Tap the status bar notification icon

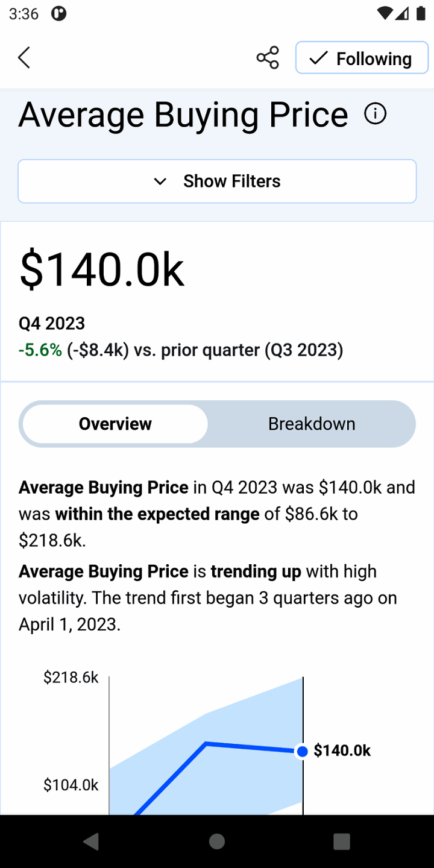(58, 14)
